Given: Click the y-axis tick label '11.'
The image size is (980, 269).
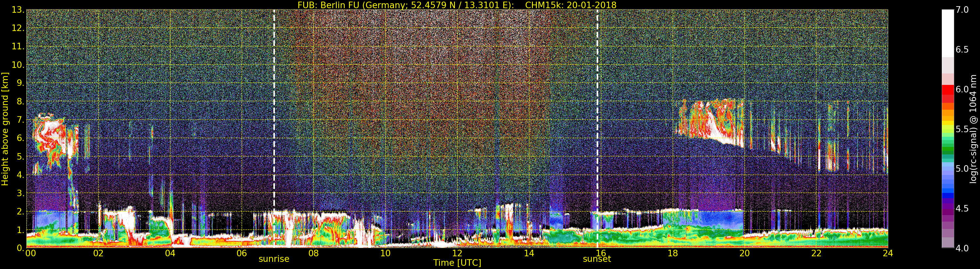Looking at the screenshot, I should (x=18, y=46).
